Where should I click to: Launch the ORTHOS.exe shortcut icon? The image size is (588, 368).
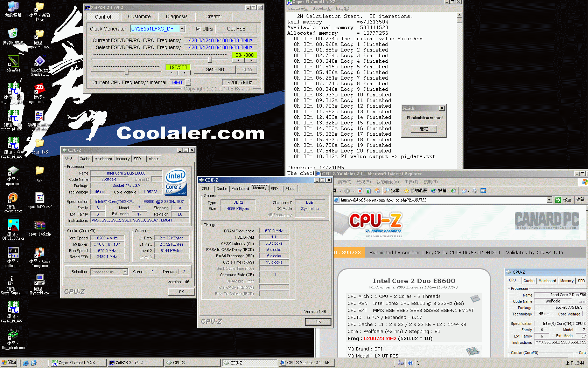tap(13, 225)
